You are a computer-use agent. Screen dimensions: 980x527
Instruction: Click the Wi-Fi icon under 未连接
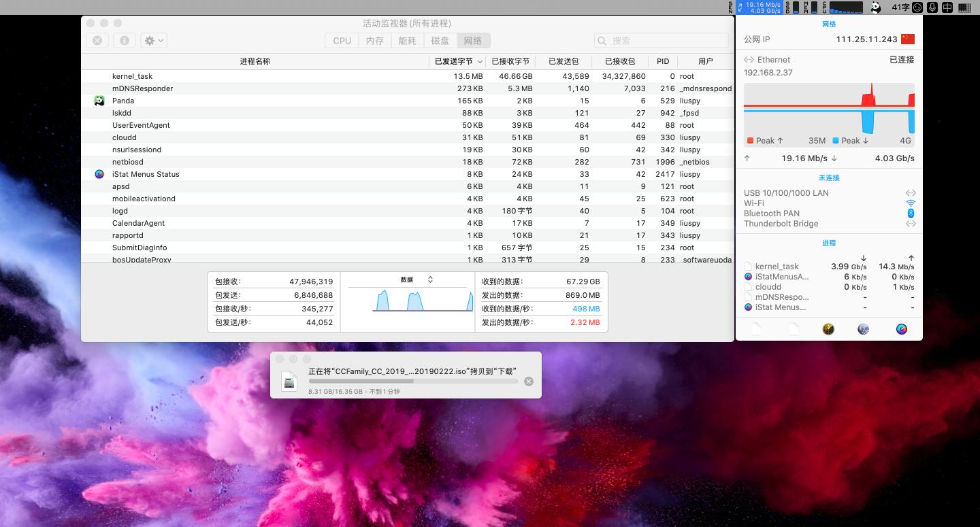911,203
